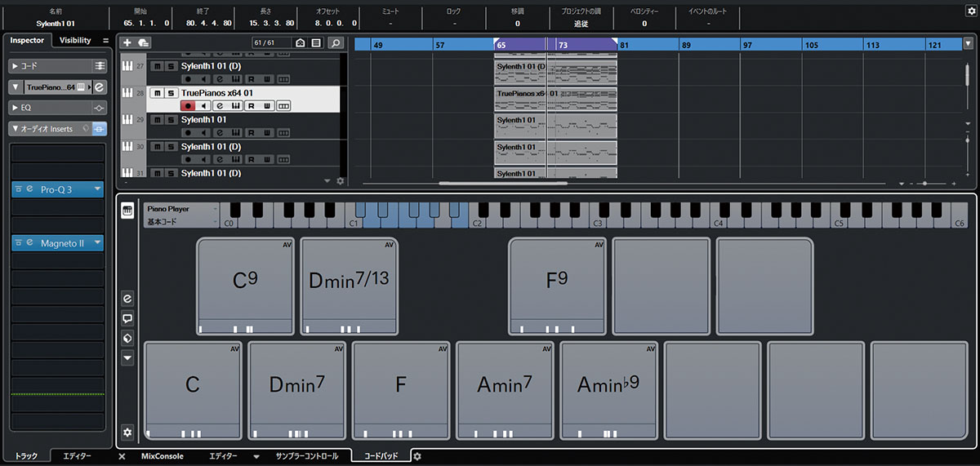Image resolution: width=980 pixels, height=466 pixels.
Task: Click chord section settings icon in Inspector
Action: (99, 65)
